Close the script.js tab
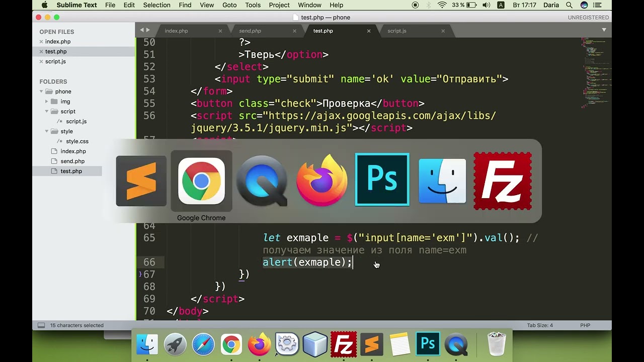644x362 pixels. (x=443, y=31)
